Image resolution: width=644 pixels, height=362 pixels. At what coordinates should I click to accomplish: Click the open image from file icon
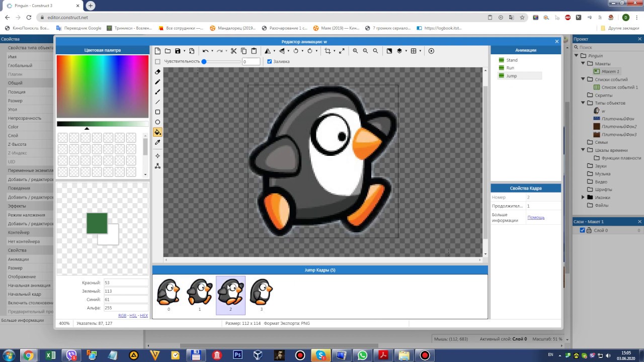168,51
